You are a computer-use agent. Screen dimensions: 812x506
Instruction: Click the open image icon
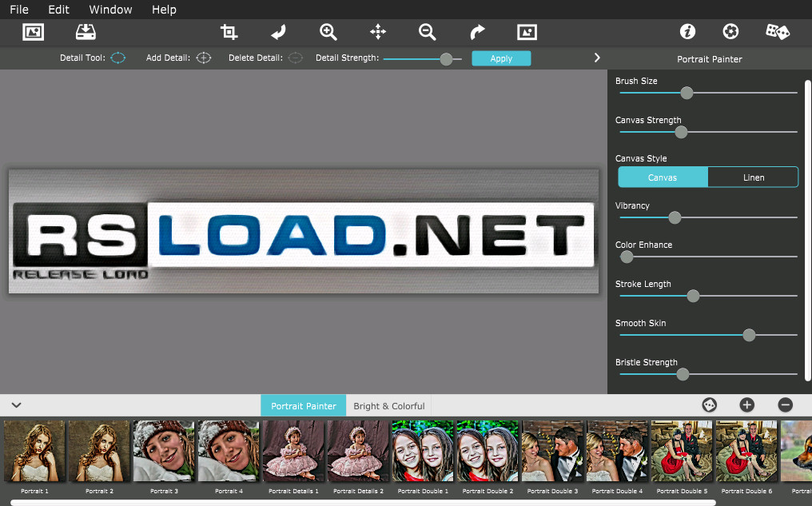(33, 32)
